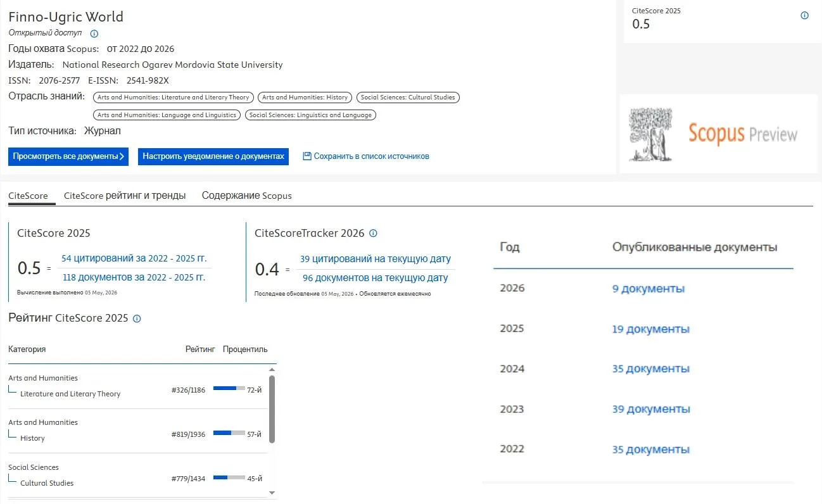Screen dimensions: 822x504
Task: Click the rank #819/1936 value
Action: (188, 435)
